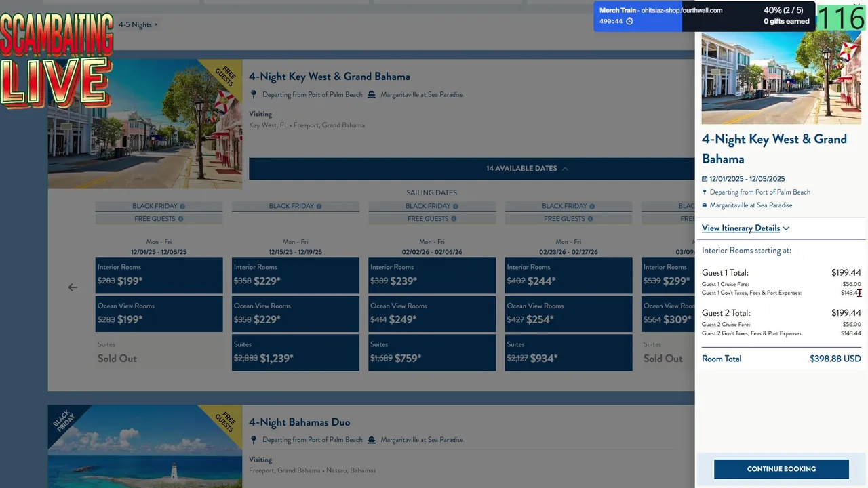Select Ocean View Rooms $249 for 02/02/26
The width and height of the screenshot is (868, 488).
[x=432, y=314]
